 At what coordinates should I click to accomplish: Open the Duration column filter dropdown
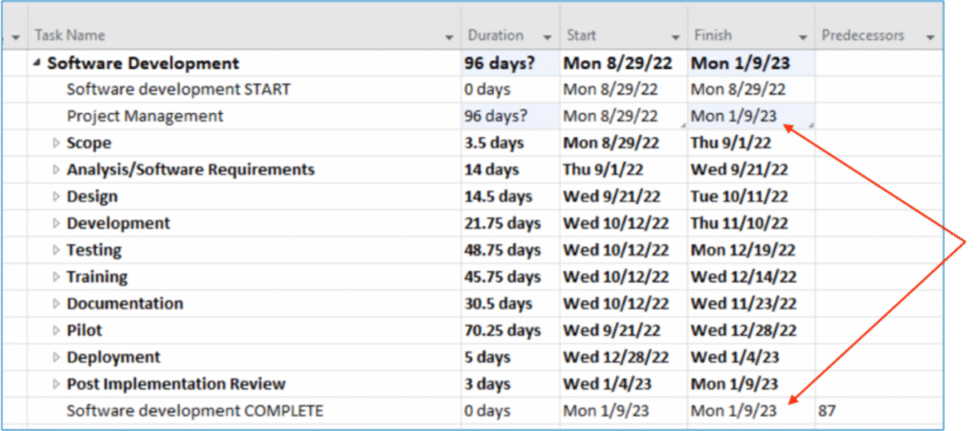pyautogui.click(x=547, y=36)
